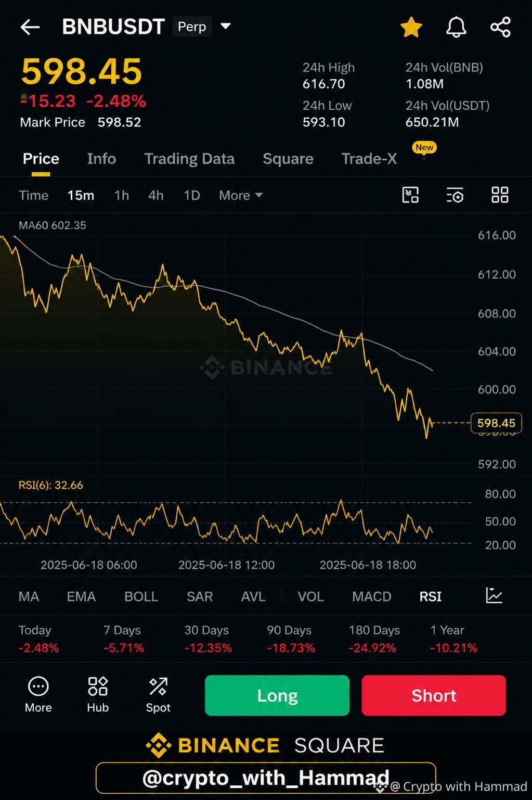Tap the 24h Vol(USDT) 650.21M value

(432, 122)
